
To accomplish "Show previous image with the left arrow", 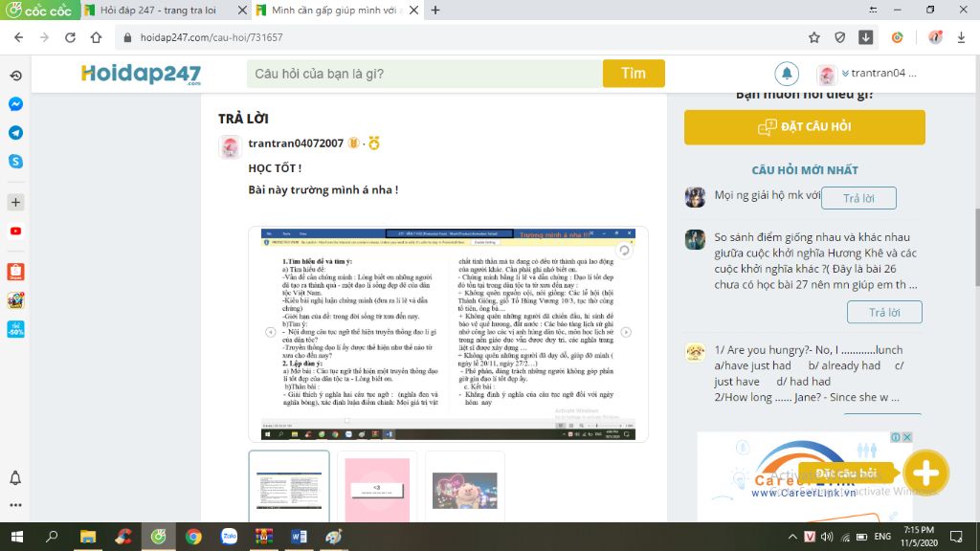I will point(271,332).
